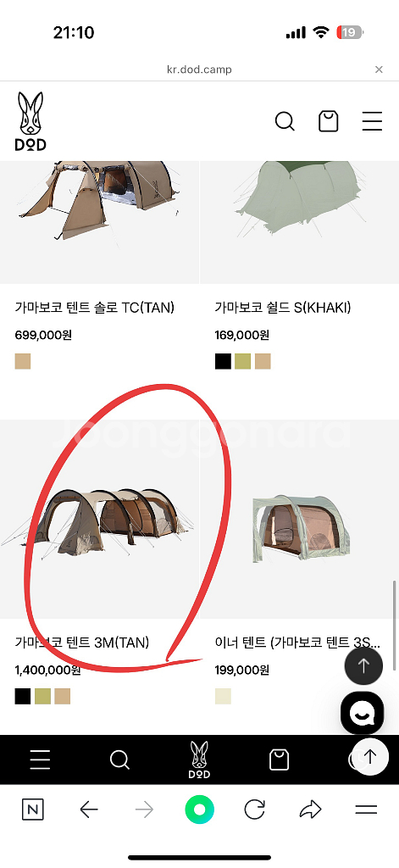Open the chat support bubble
Viewport: 399px width, 868px height.
[x=362, y=712]
